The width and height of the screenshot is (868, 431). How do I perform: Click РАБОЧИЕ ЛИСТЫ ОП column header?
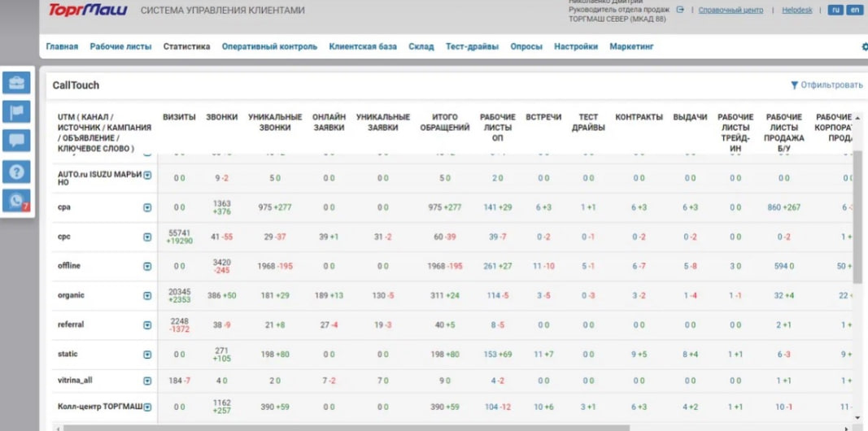pyautogui.click(x=498, y=127)
